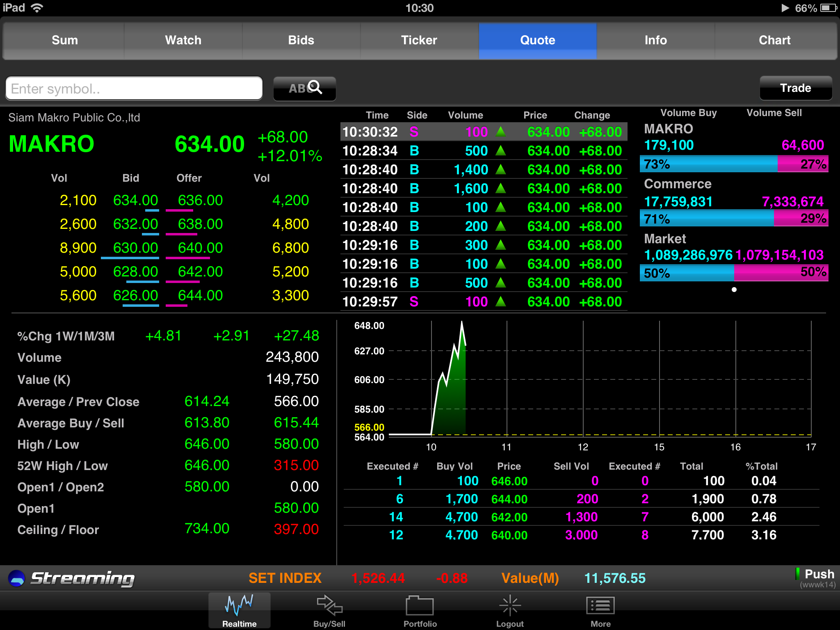
Task: Tap the last price 634.00 headline
Action: [210, 144]
